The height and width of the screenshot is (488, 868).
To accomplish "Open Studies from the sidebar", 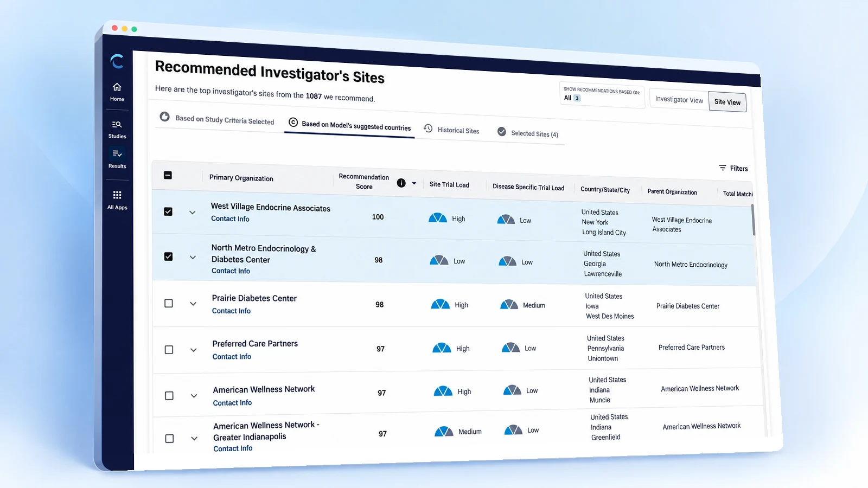I will click(x=117, y=129).
